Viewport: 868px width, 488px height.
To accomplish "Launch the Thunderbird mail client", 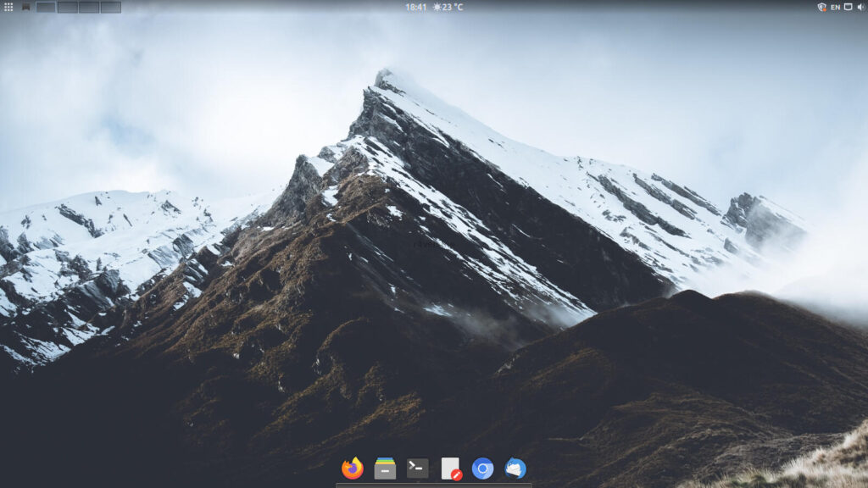I will pos(515,469).
